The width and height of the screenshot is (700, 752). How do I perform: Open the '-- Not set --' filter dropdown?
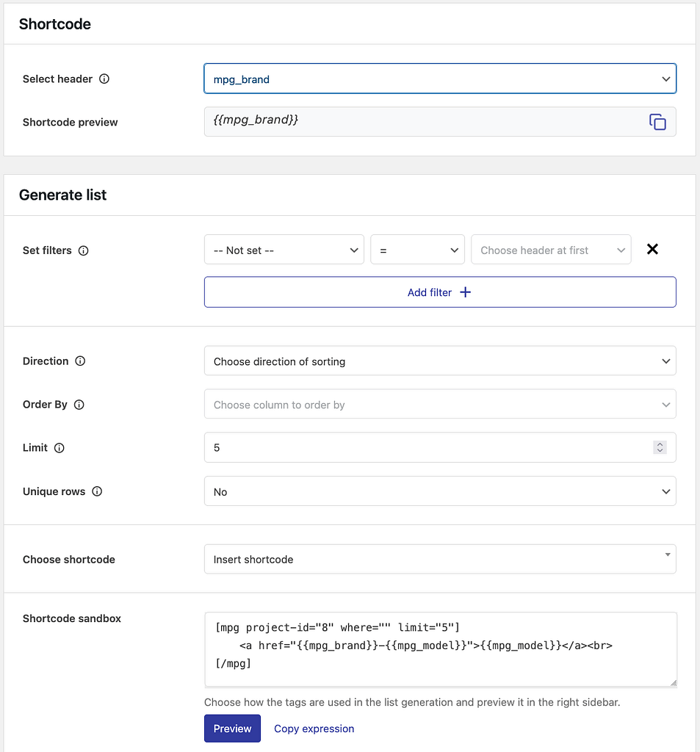(284, 249)
